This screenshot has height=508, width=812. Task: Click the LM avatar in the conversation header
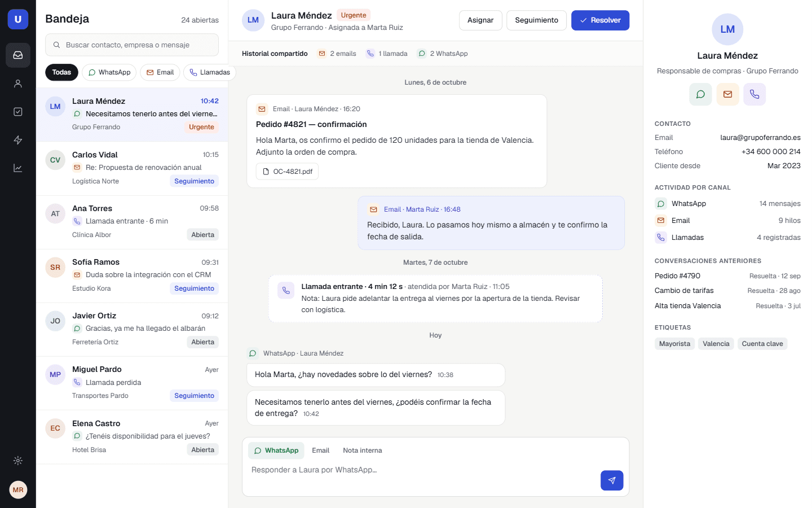[x=253, y=20]
